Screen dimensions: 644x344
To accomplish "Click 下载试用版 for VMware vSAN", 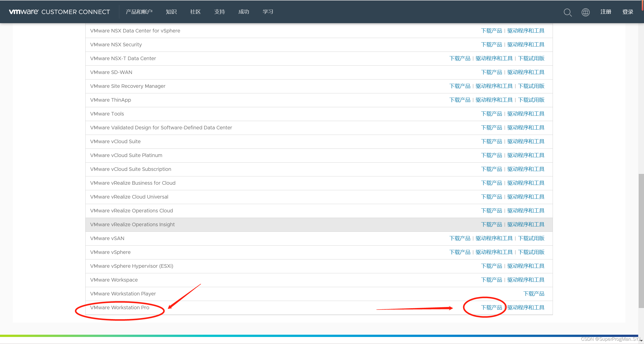I will click(x=531, y=238).
